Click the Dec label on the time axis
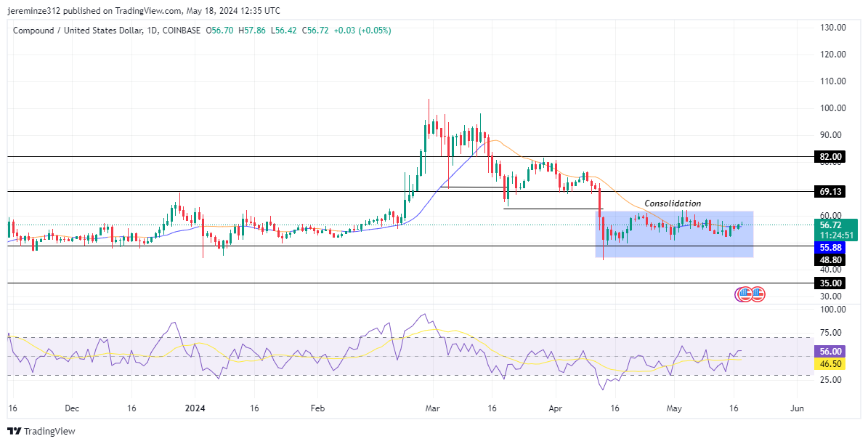This screenshot has width=868, height=444. tap(72, 408)
